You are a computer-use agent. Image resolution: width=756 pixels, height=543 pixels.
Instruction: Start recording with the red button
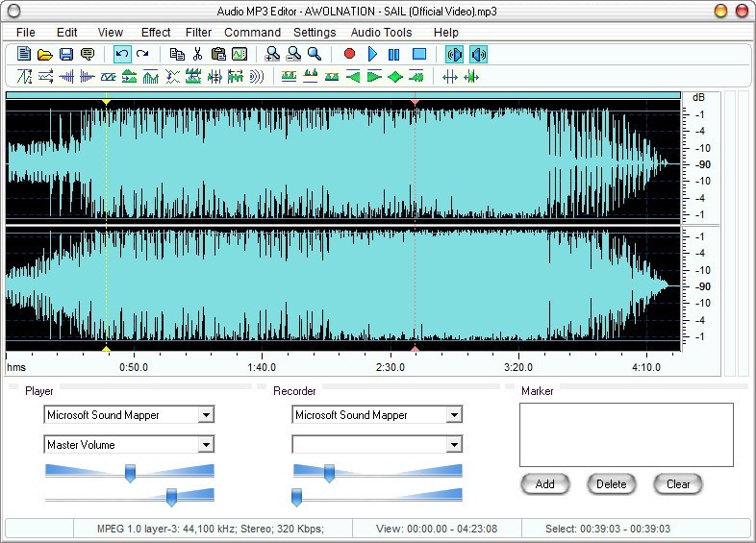click(x=349, y=54)
